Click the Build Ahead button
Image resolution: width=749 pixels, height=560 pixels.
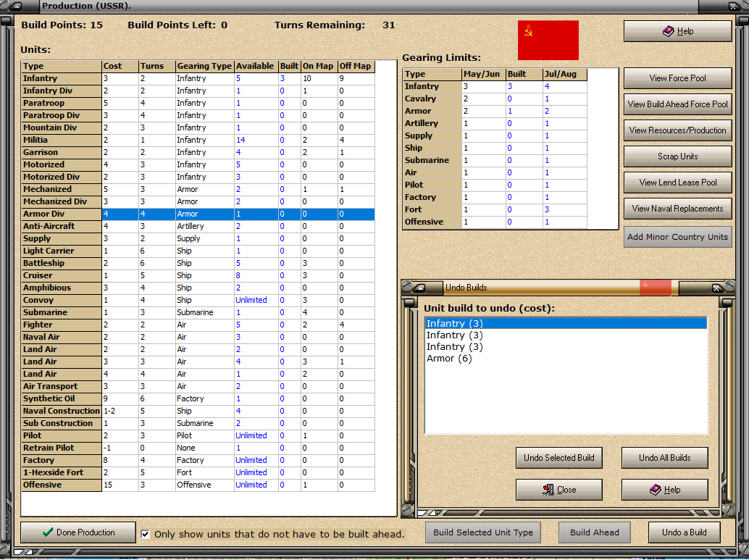tap(594, 532)
